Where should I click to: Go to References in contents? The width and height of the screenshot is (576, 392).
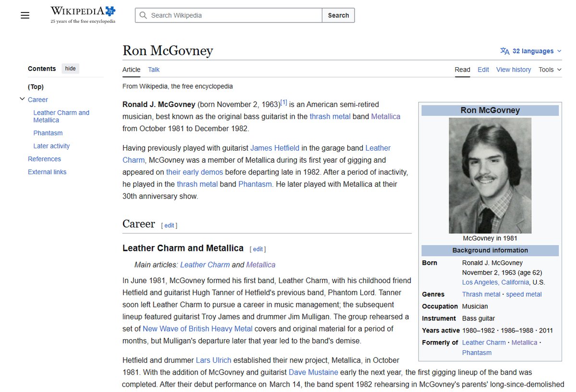click(x=45, y=159)
